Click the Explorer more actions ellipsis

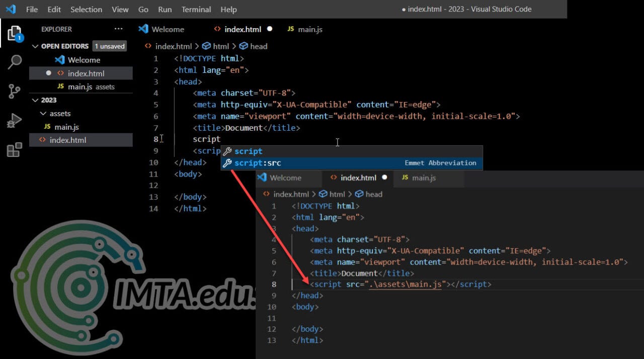click(118, 29)
